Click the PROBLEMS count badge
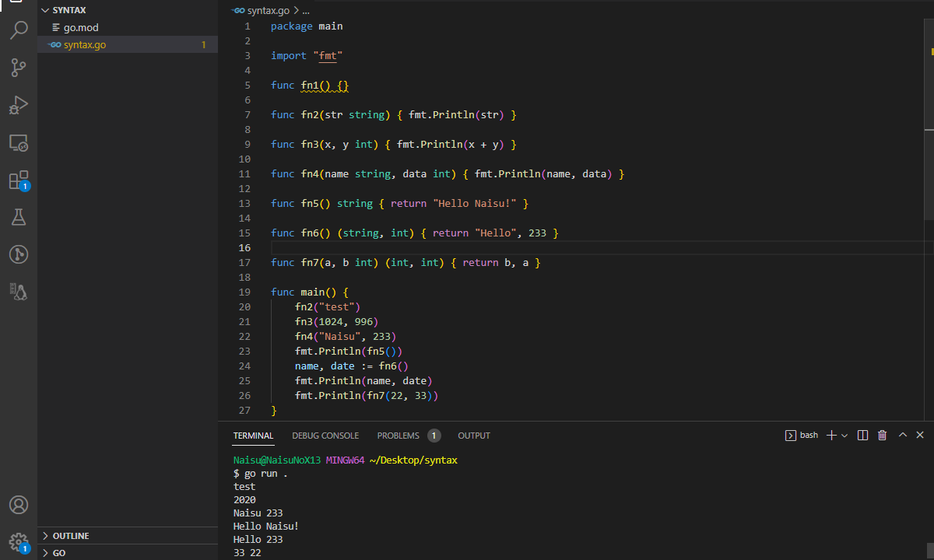 [434, 436]
